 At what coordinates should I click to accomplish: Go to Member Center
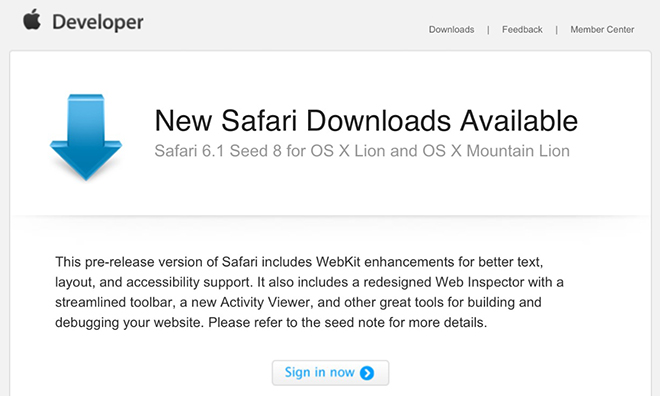click(x=602, y=29)
